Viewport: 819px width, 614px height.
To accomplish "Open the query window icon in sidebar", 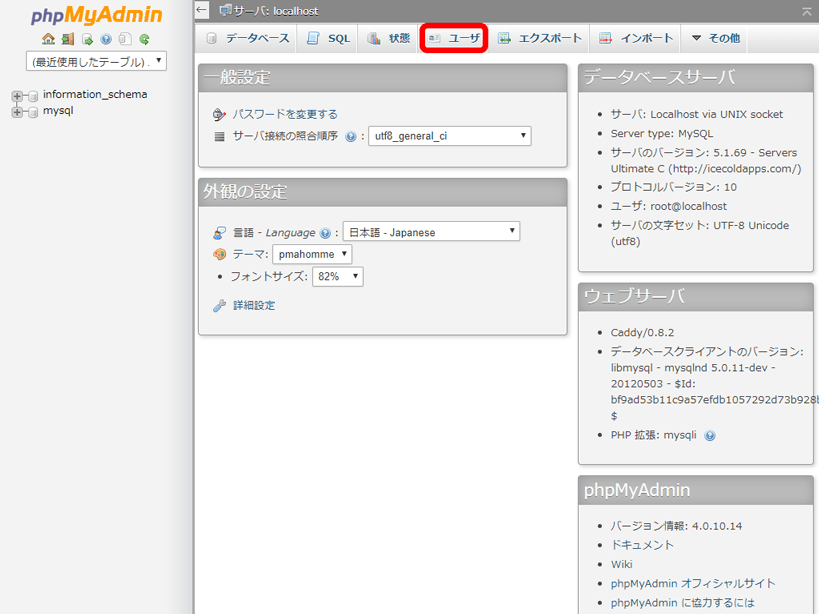I will pyautogui.click(x=87, y=39).
